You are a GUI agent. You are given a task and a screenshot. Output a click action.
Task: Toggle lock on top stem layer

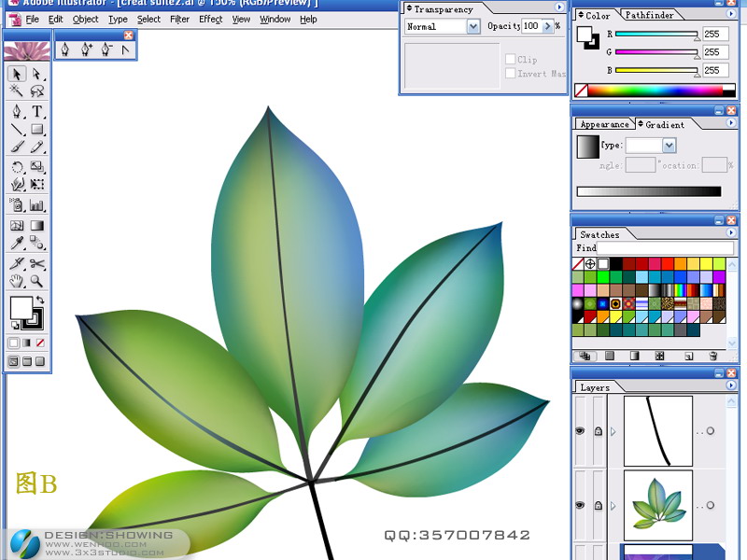(x=599, y=431)
